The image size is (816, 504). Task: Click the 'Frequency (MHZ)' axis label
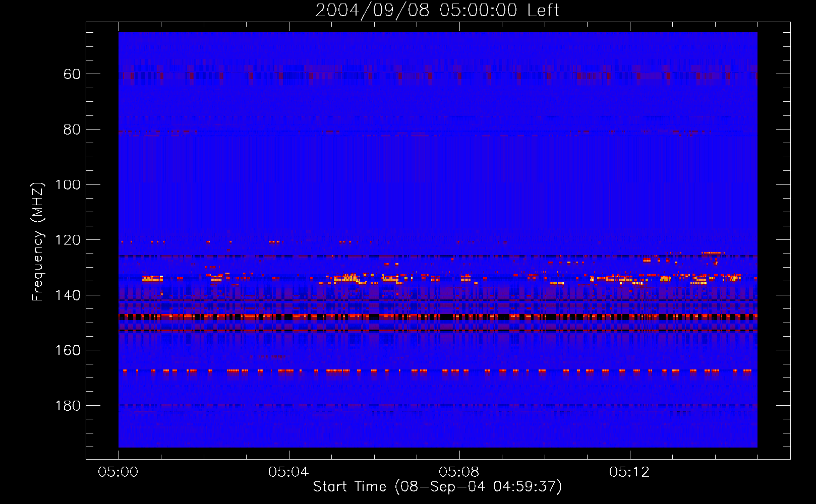38,242
